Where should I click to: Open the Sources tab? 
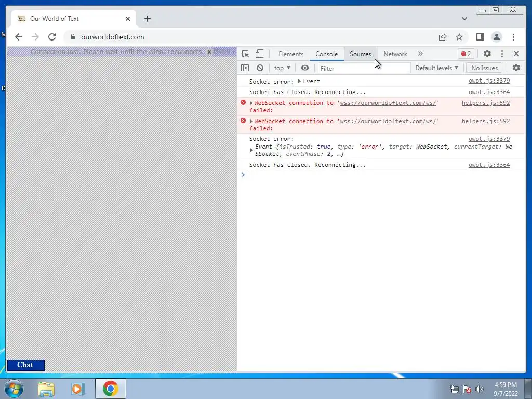(x=361, y=54)
